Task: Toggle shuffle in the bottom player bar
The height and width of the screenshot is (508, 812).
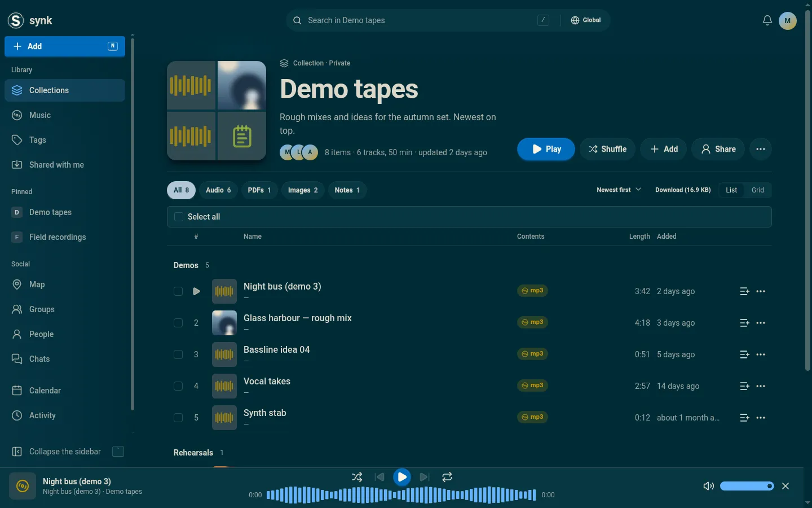Action: tap(357, 477)
